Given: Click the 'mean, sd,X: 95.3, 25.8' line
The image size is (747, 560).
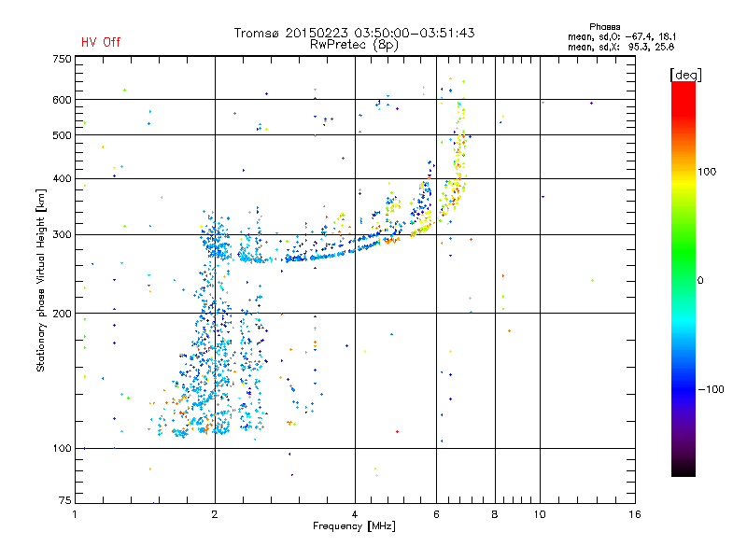Looking at the screenshot, I should point(621,47).
